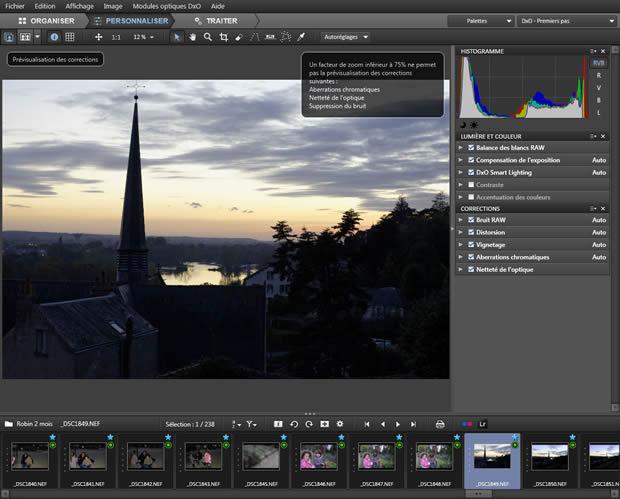Enable the Contraste checkbox
Viewport: 620px width, 499px height.
pos(471,185)
